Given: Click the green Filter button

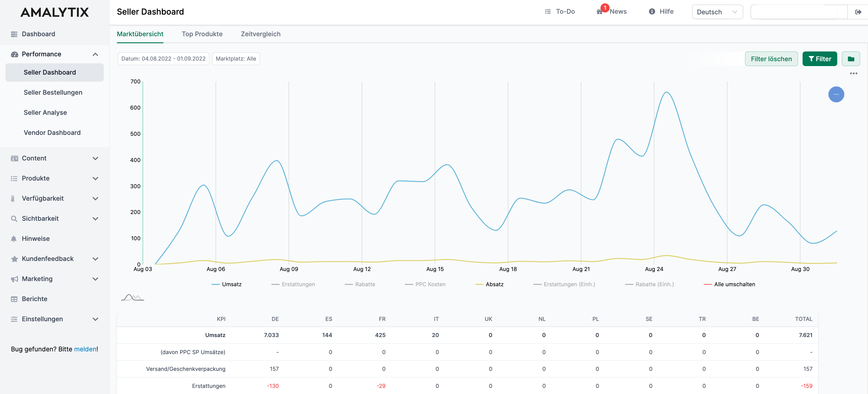Looking at the screenshot, I should pos(820,59).
